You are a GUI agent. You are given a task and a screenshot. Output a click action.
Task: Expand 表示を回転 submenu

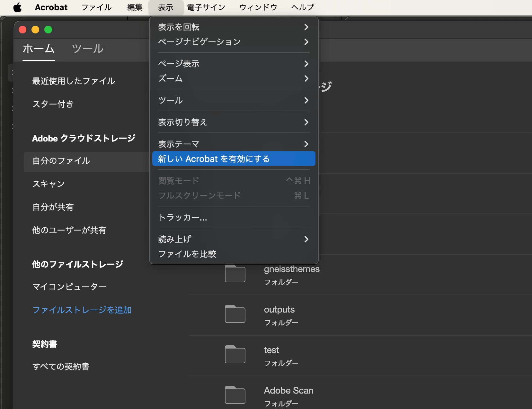[x=234, y=27]
